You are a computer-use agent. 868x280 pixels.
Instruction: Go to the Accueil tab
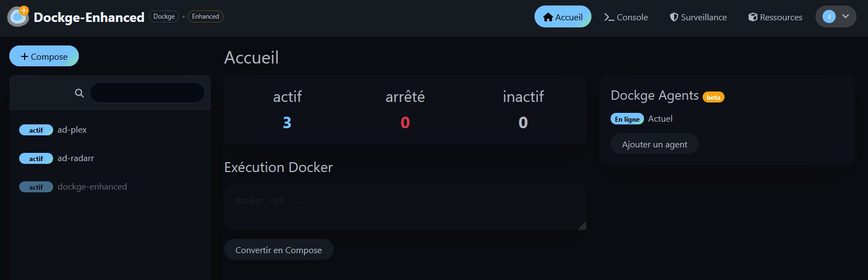tap(562, 17)
